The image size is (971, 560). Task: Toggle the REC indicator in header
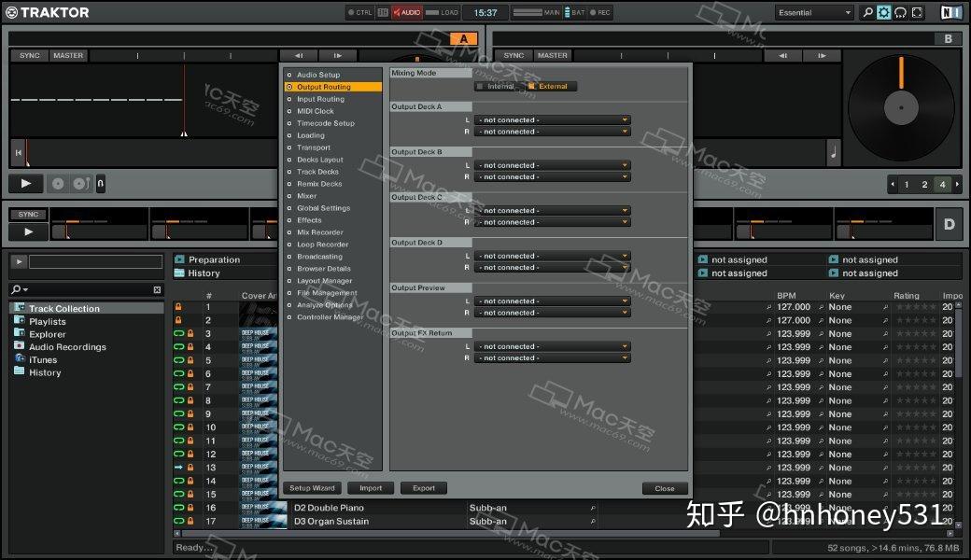coord(600,12)
